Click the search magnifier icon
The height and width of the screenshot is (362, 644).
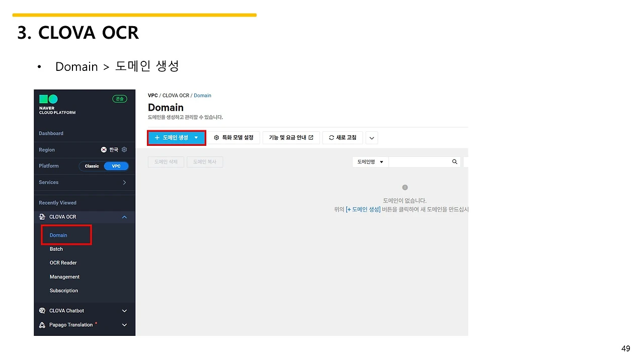click(454, 161)
